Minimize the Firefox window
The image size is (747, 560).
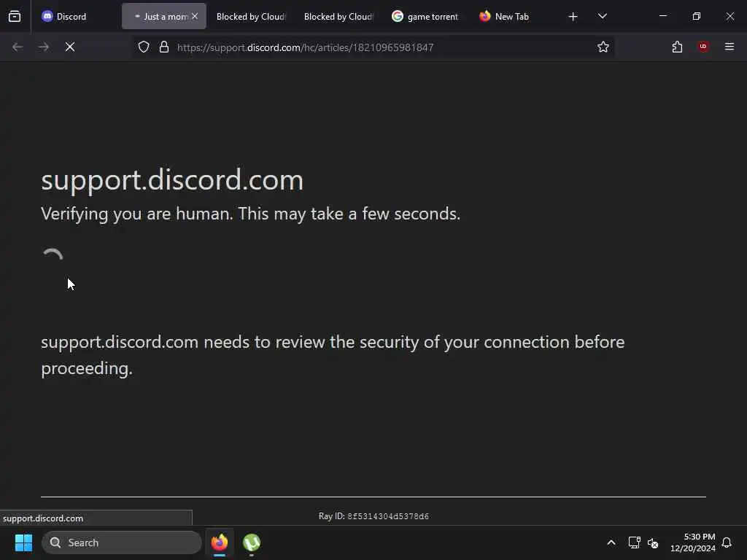663,16
